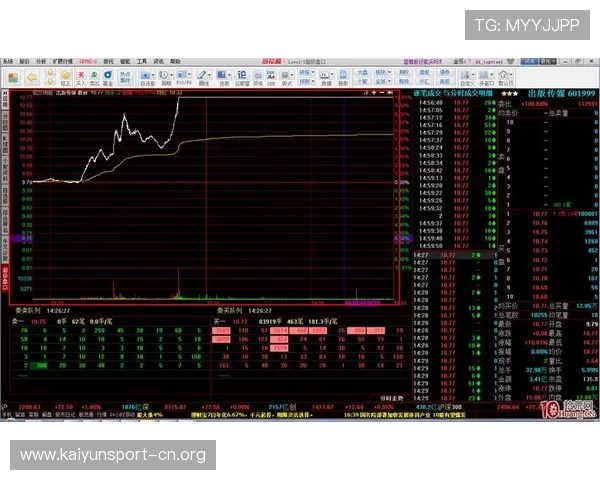Image resolution: width=600 pixels, height=480 pixels.
Task: Click the yellow back arrow toolbar icon
Action: (32, 76)
